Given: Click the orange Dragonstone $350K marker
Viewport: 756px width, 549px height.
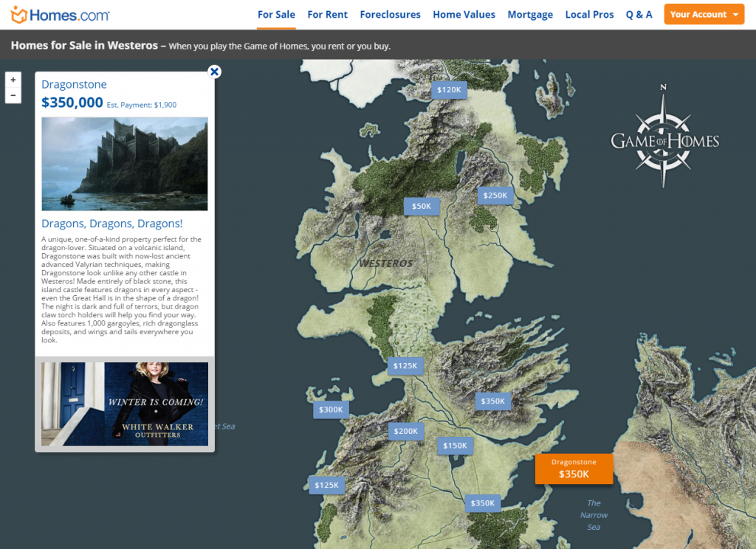Looking at the screenshot, I should [x=574, y=469].
